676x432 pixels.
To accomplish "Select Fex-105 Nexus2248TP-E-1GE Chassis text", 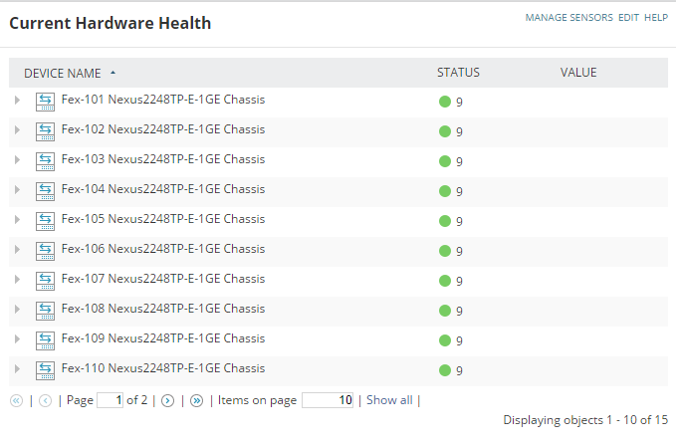I will pos(163,219).
